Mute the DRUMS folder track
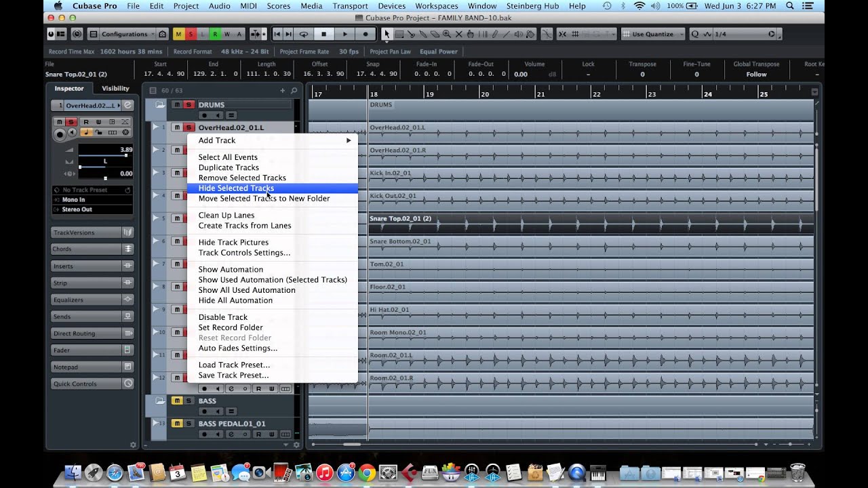This screenshot has height=488, width=868. (177, 104)
